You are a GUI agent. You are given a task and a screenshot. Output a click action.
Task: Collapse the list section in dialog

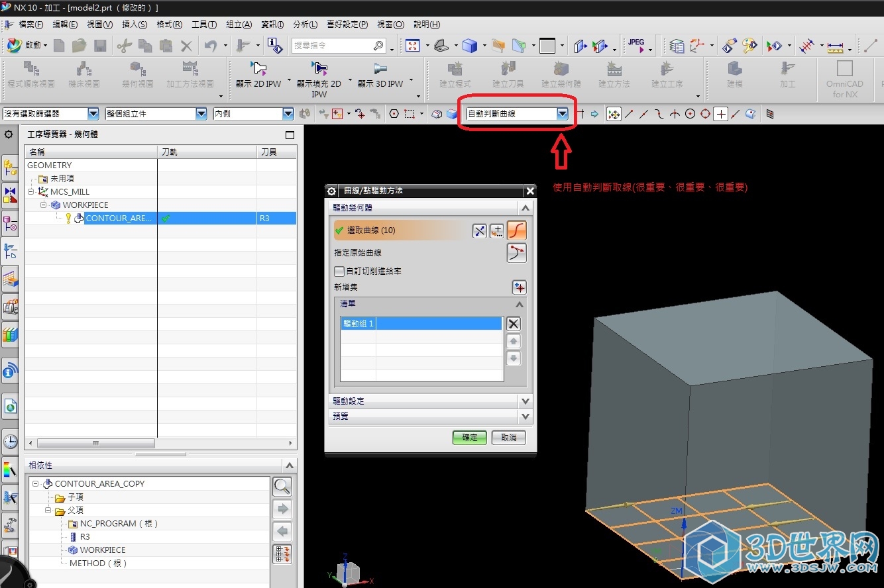pyautogui.click(x=520, y=304)
